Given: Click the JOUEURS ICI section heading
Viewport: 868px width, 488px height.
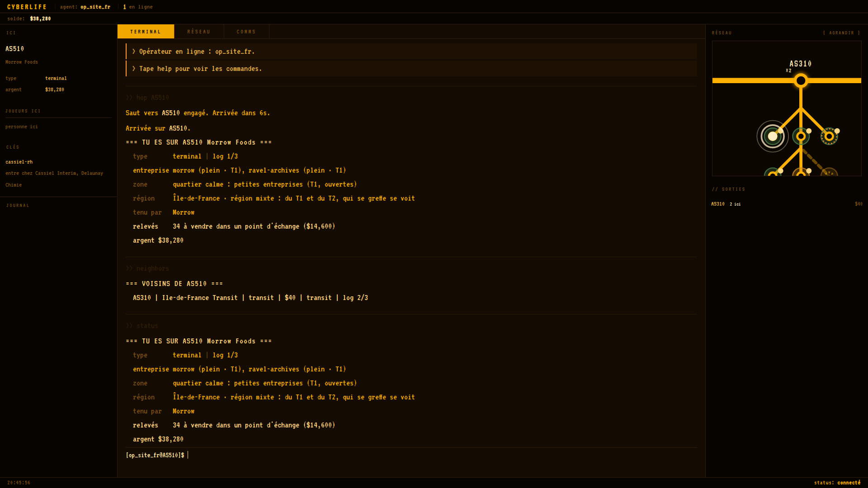Looking at the screenshot, I should (x=23, y=111).
